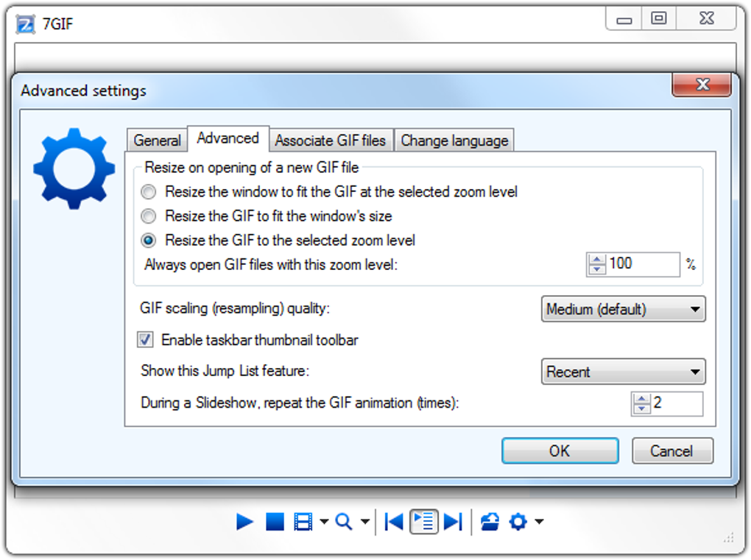This screenshot has height=560, width=751.
Task: Click the frame list icon between navigation arrows
Action: pyautogui.click(x=423, y=521)
